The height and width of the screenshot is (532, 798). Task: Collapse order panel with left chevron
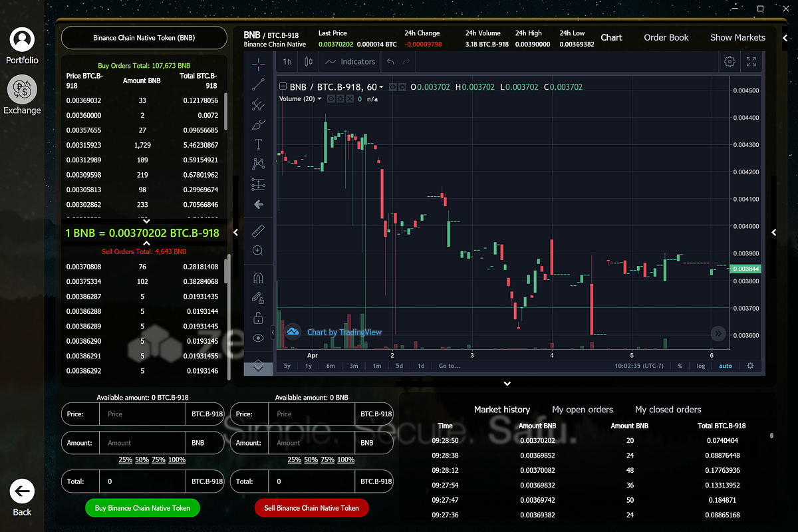(x=235, y=233)
